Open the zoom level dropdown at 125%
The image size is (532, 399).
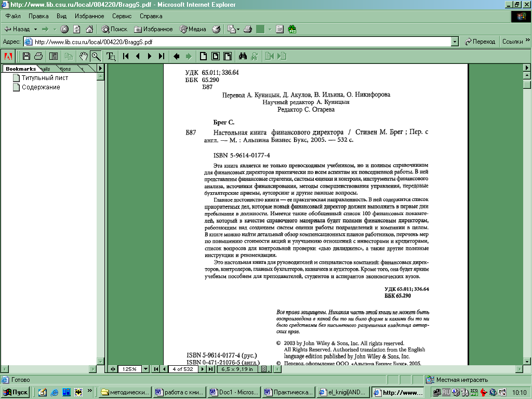point(145,369)
